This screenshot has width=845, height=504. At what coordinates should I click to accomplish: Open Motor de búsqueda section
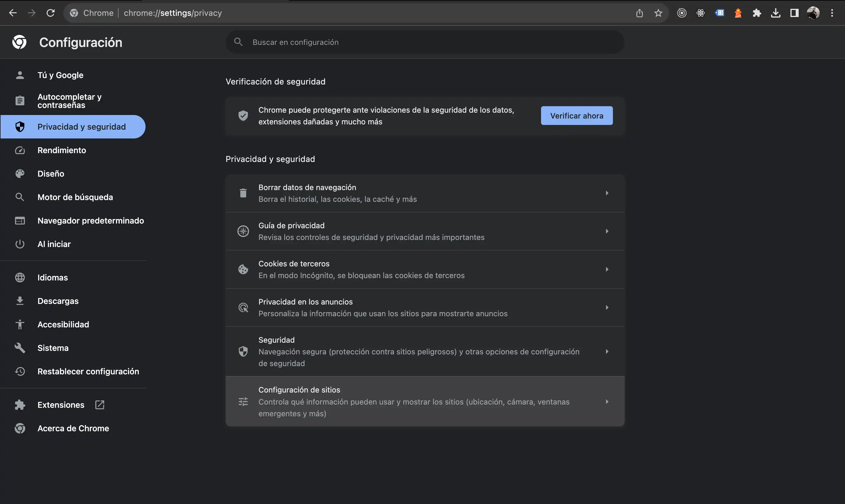click(75, 197)
